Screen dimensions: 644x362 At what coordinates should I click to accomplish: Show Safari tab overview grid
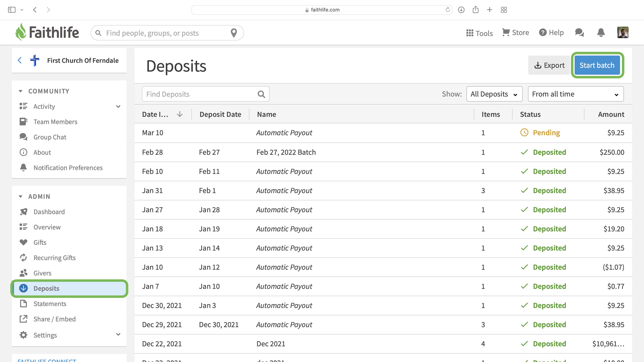pos(504,10)
